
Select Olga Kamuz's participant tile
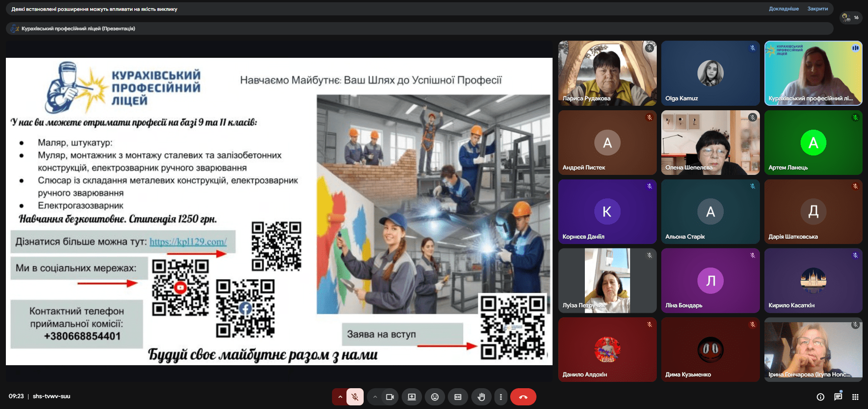[710, 73]
